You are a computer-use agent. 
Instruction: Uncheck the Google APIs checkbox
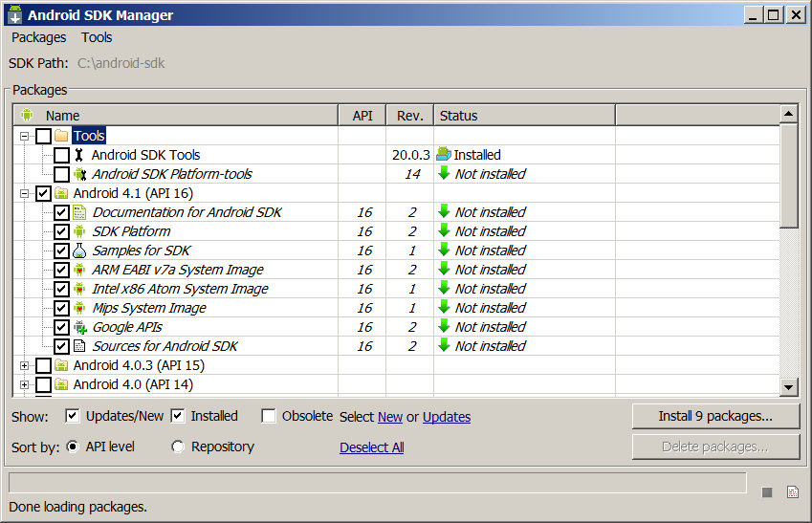coord(61,328)
